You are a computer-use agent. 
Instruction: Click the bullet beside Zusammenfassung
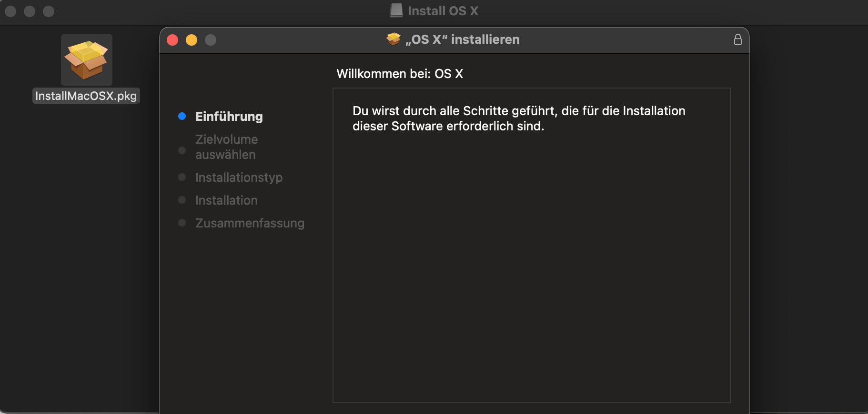[182, 223]
